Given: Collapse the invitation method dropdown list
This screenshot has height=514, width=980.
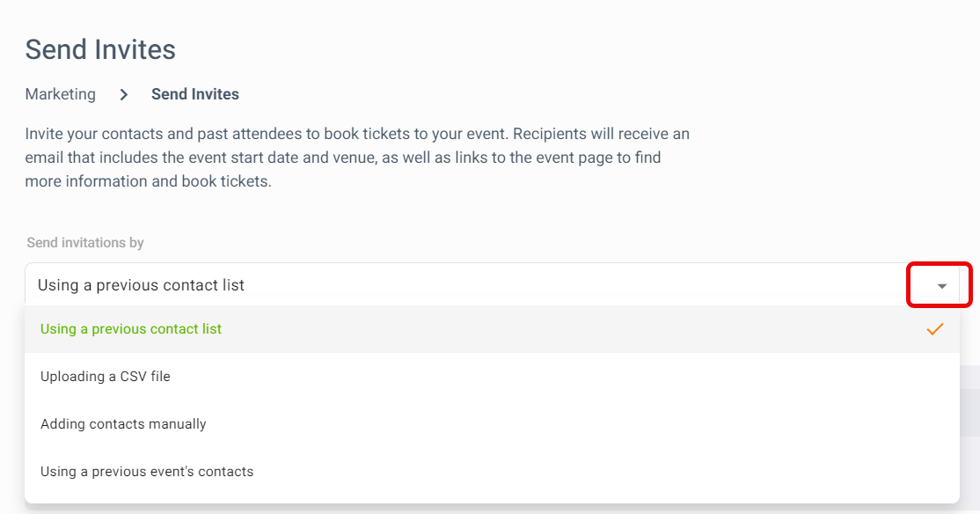Looking at the screenshot, I should 941,286.
